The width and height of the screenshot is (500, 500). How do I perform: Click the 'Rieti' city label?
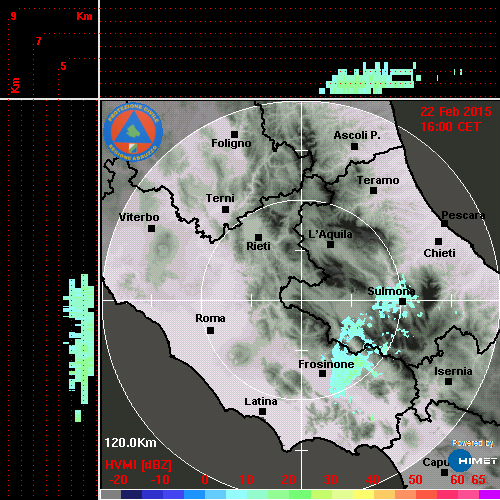pyautogui.click(x=258, y=246)
